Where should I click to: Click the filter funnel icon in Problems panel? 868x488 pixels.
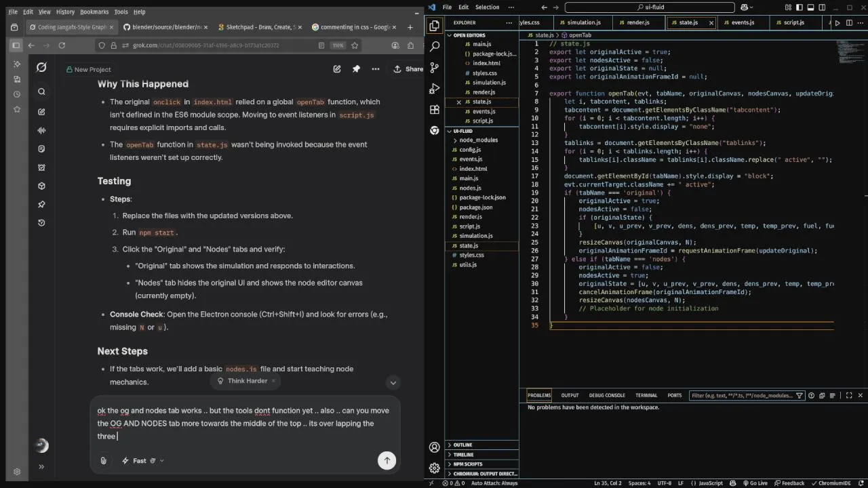click(800, 395)
